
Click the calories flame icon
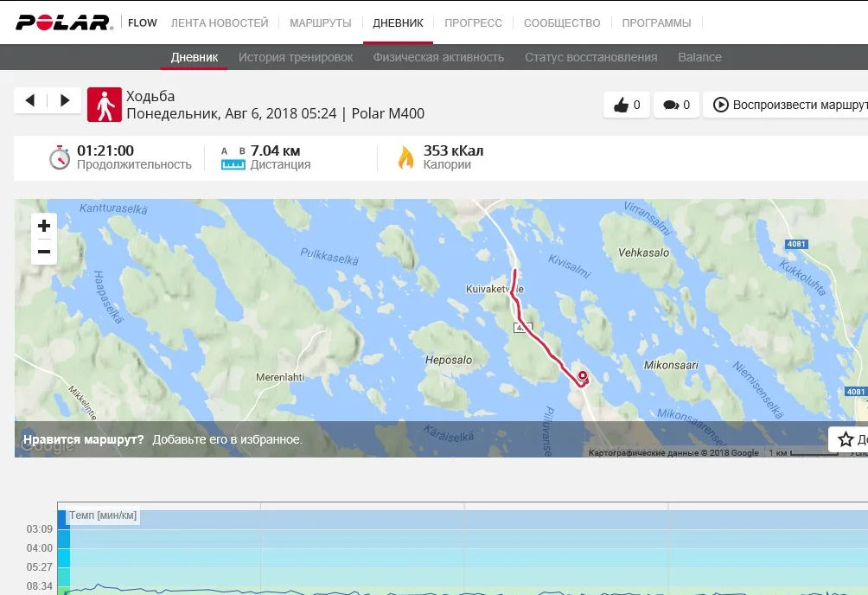[405, 158]
